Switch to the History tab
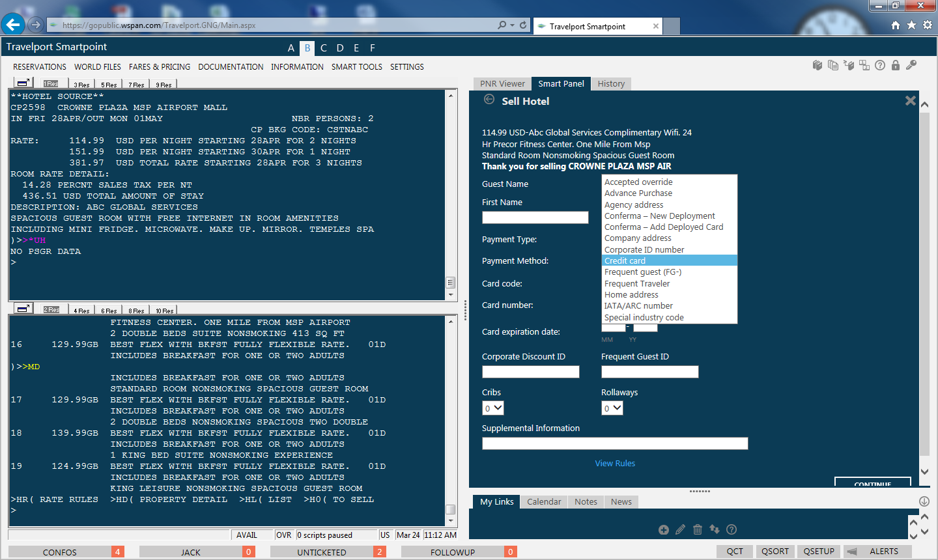The height and width of the screenshot is (560, 938). (x=611, y=84)
